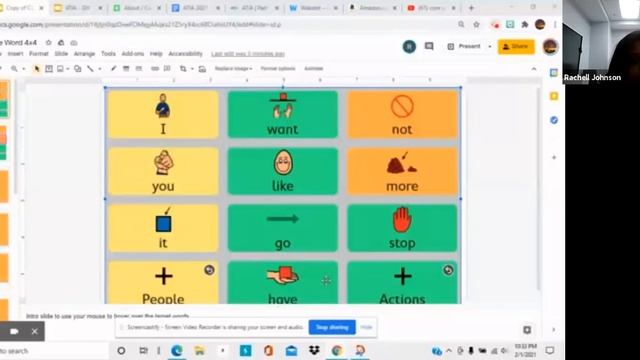Select the line tool
The height and width of the screenshot is (360, 640).
90,69
